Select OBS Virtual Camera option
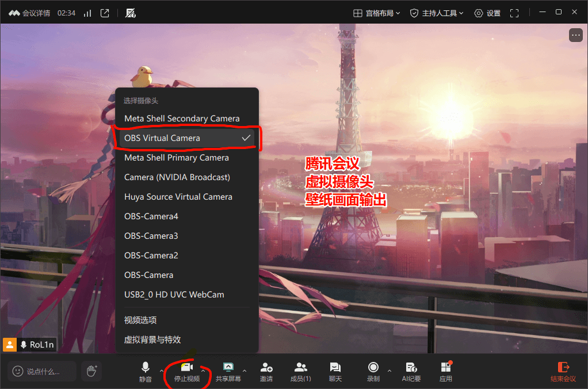Screen dimensions: 588x389 (x=187, y=138)
